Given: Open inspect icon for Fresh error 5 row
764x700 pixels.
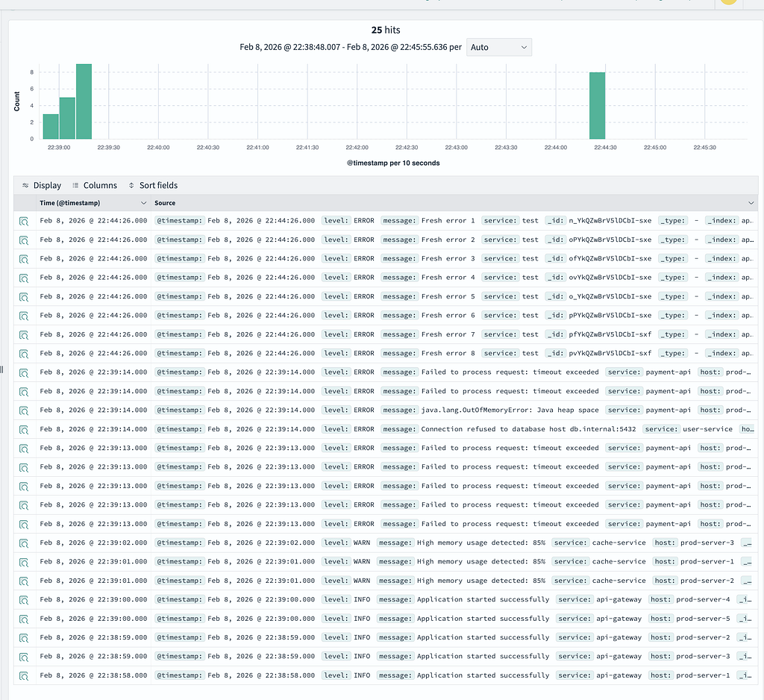Looking at the screenshot, I should point(23,297).
